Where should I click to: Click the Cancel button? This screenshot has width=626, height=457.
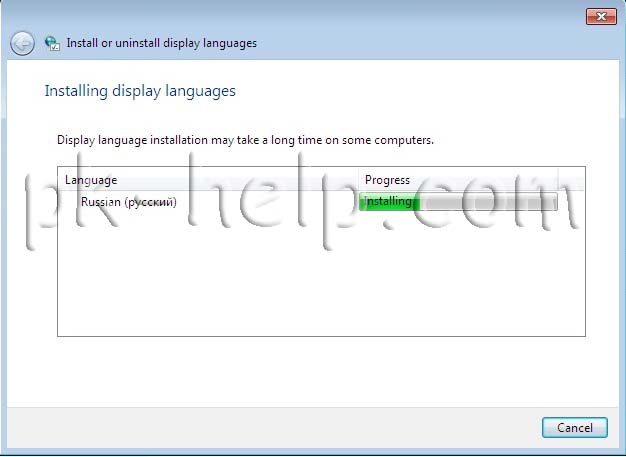click(x=574, y=427)
